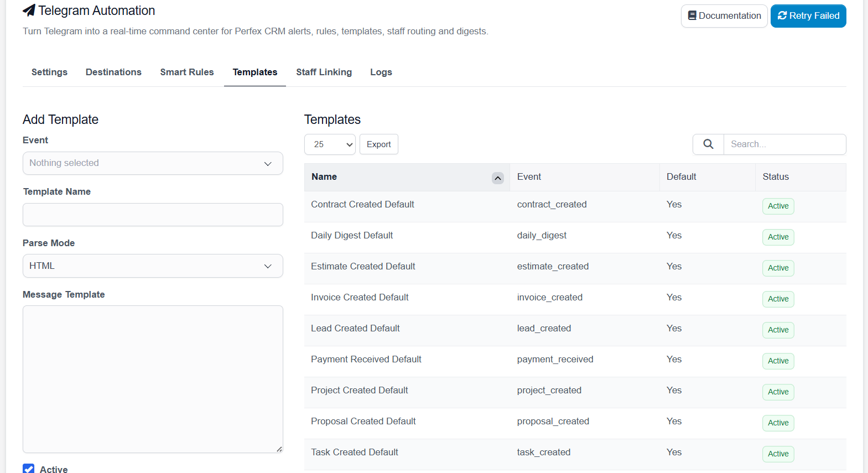Select the Proposal Created Default row name
The width and height of the screenshot is (868, 473).
click(363, 422)
